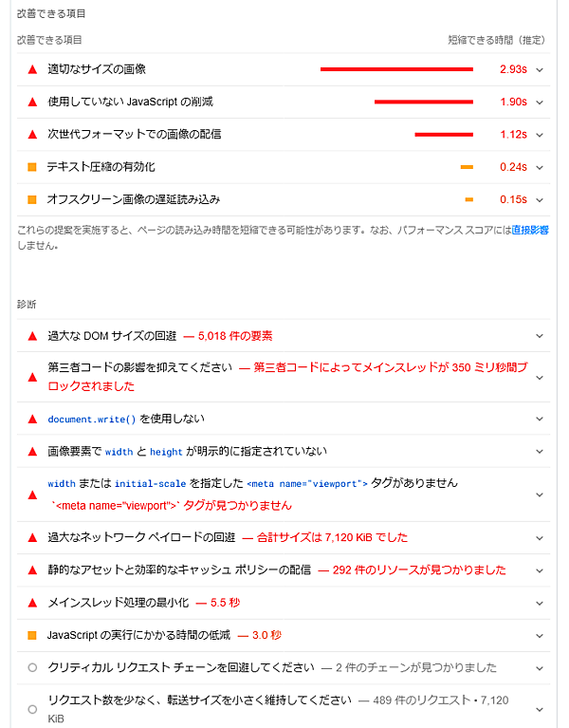Click red triangle beside メインスレッド処理の最小化

click(31, 603)
